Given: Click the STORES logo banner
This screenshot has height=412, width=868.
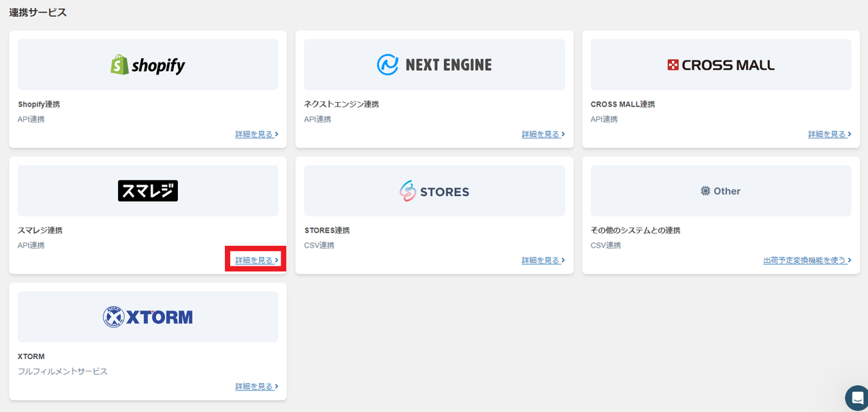Looking at the screenshot, I should point(434,191).
